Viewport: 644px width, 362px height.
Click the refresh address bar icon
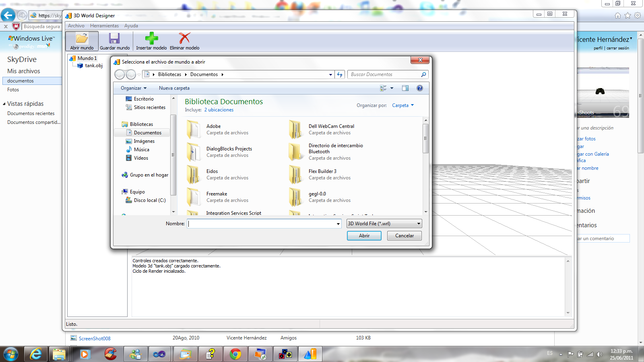340,74
